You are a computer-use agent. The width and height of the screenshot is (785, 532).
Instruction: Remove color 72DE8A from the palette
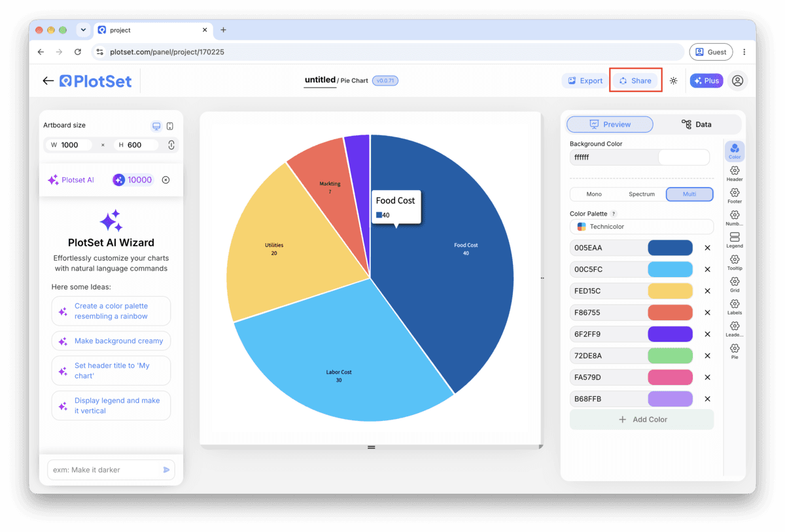tap(707, 356)
